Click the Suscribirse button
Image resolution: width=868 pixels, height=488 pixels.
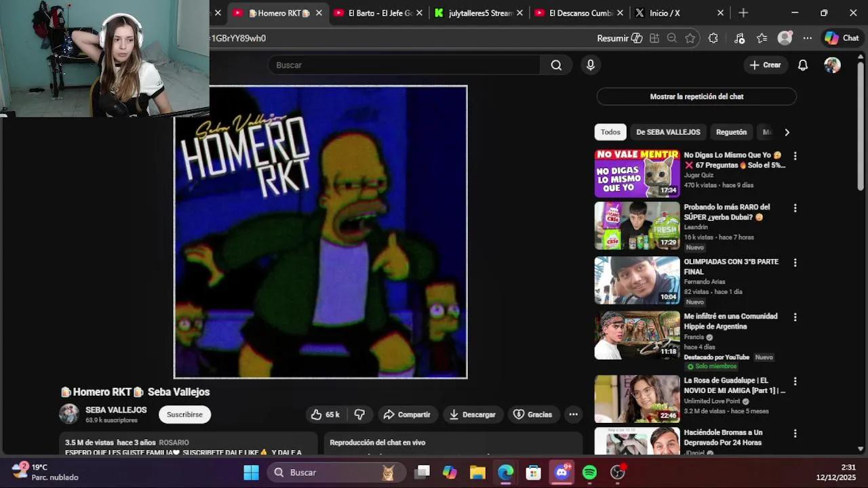coord(184,414)
